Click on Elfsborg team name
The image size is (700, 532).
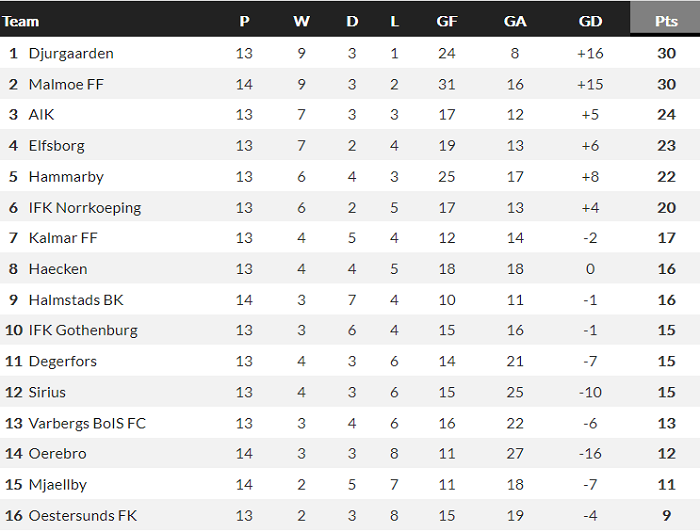pyautogui.click(x=57, y=146)
